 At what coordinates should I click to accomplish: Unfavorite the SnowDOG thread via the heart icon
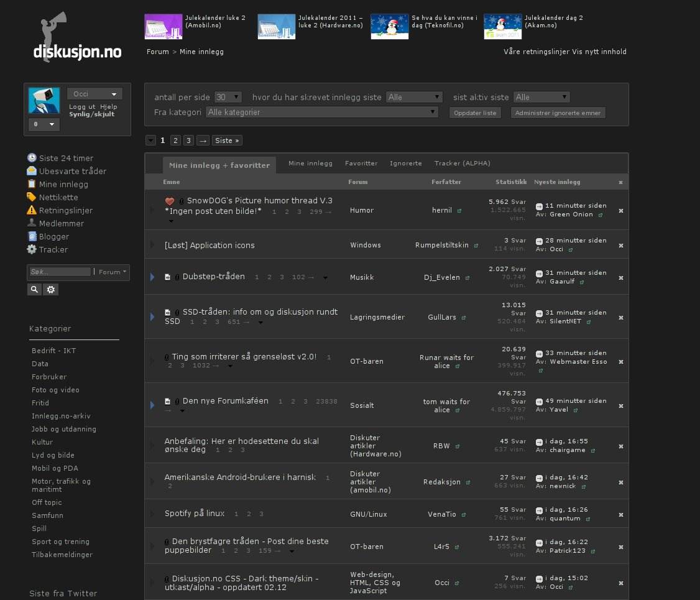coord(170,201)
